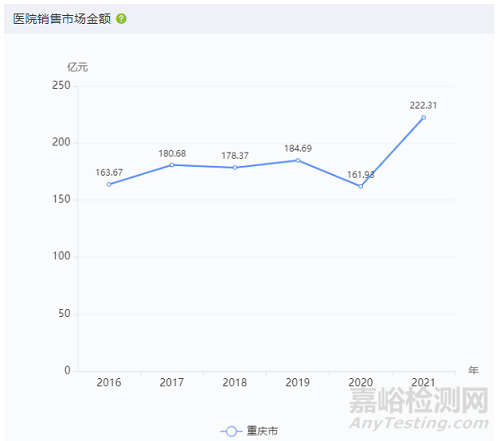Click the 184.69 value label
Screen dimensions: 500x441
pos(298,148)
